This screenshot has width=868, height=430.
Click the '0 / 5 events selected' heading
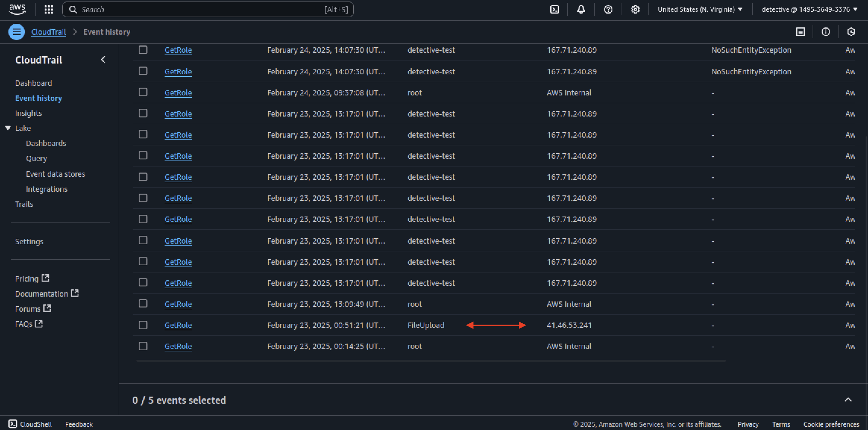179,400
